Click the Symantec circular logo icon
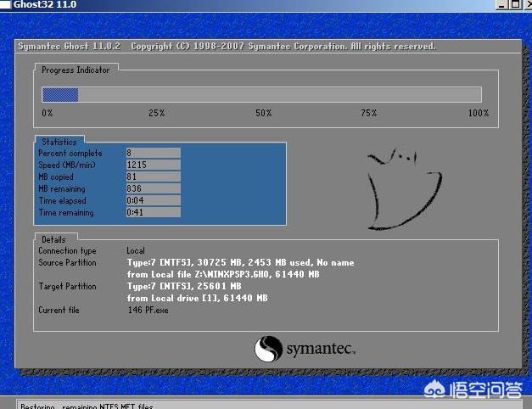The width and height of the screenshot is (532, 409). [268, 349]
